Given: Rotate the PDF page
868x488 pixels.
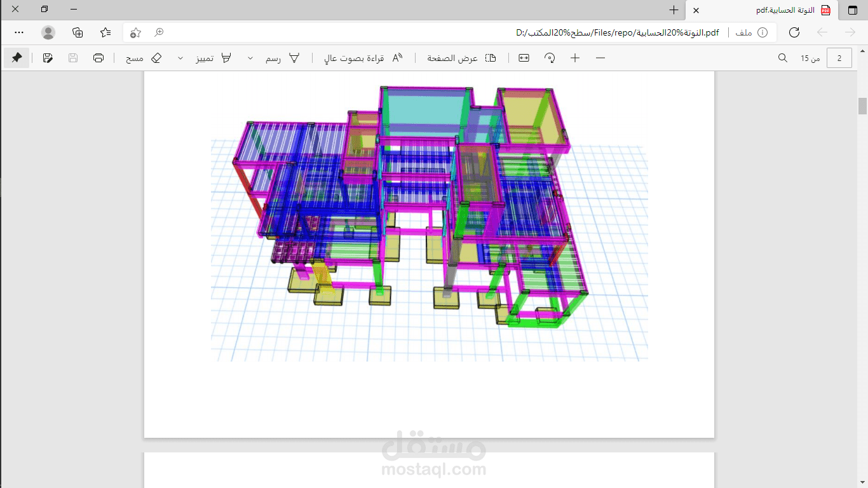Looking at the screenshot, I should (x=550, y=58).
